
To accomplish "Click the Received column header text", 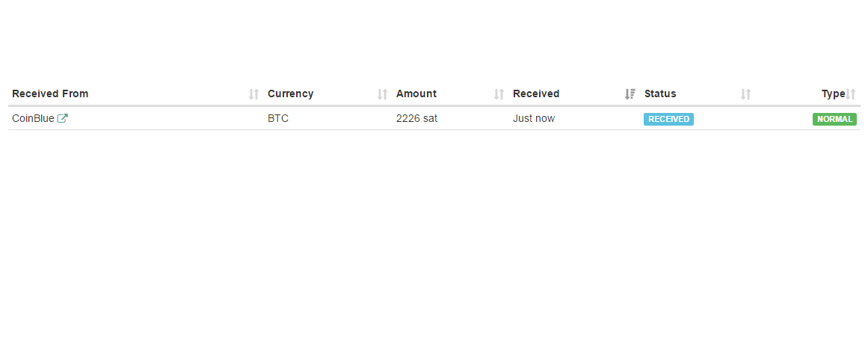I will 535,94.
